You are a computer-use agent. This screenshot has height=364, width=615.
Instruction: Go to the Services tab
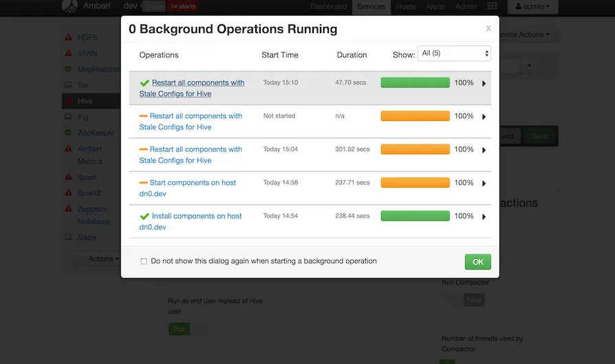[x=371, y=6]
